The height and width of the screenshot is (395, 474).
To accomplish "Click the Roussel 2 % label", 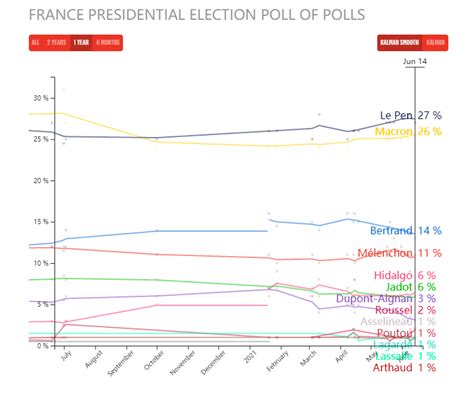I will 405,310.
